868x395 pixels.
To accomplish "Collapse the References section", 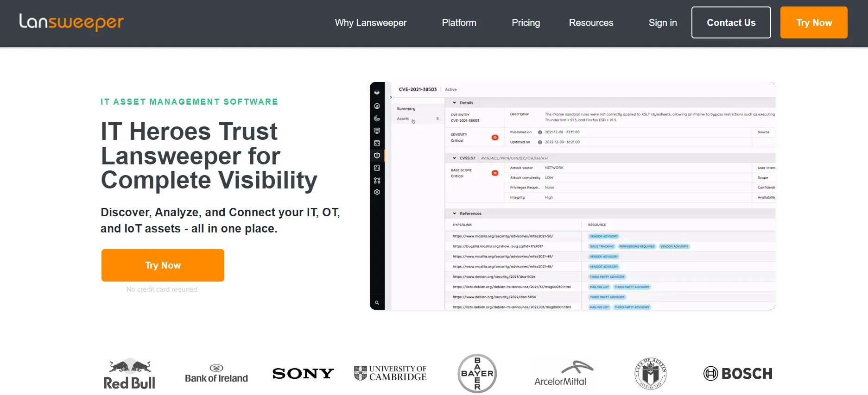I will [x=455, y=213].
